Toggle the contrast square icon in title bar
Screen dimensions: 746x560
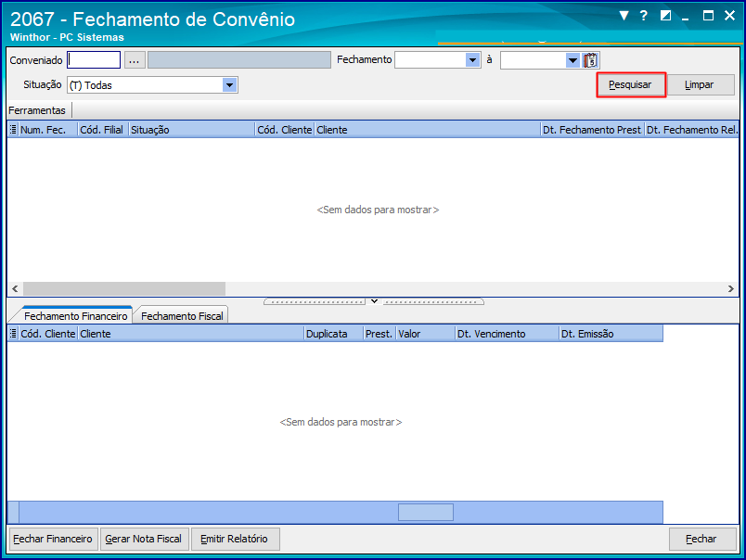pyautogui.click(x=665, y=16)
